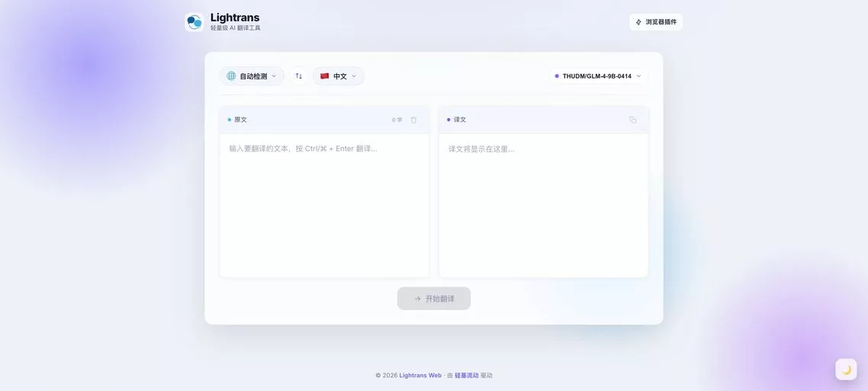Focus the source text input area

tap(324, 205)
